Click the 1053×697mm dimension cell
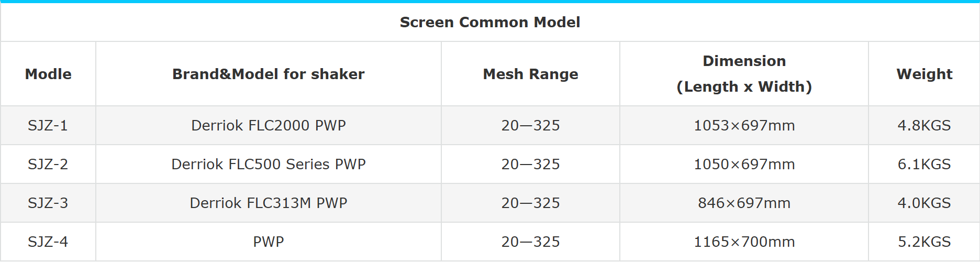 pyautogui.click(x=744, y=125)
